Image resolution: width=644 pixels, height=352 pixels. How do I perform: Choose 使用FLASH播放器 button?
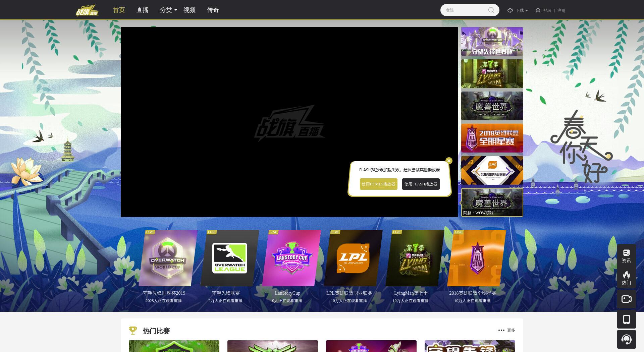pyautogui.click(x=421, y=184)
